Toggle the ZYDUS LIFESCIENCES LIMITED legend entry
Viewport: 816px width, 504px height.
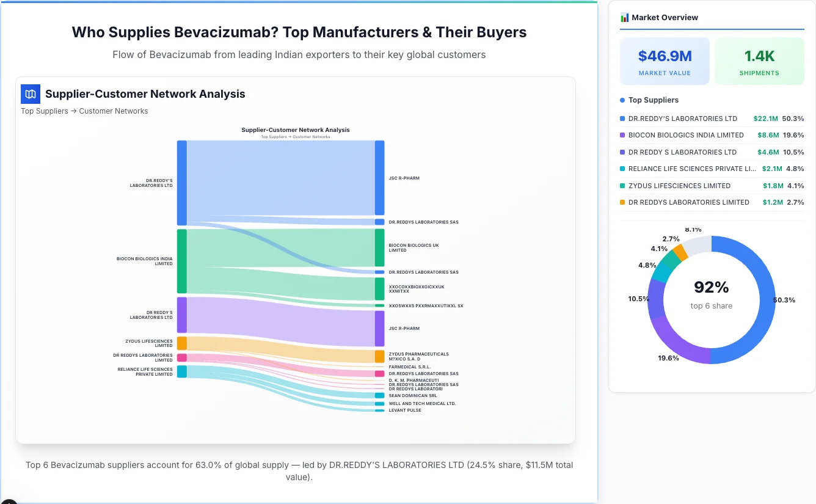click(x=702, y=186)
